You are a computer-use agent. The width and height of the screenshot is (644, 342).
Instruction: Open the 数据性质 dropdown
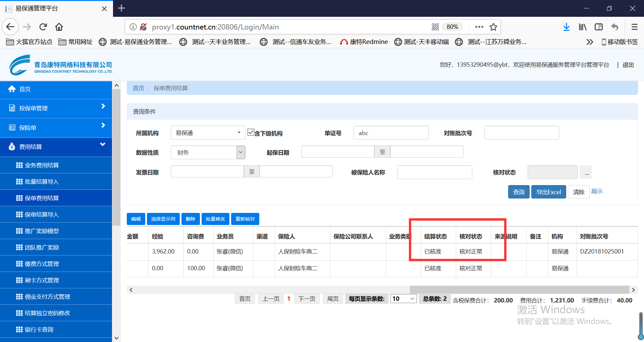click(208, 153)
